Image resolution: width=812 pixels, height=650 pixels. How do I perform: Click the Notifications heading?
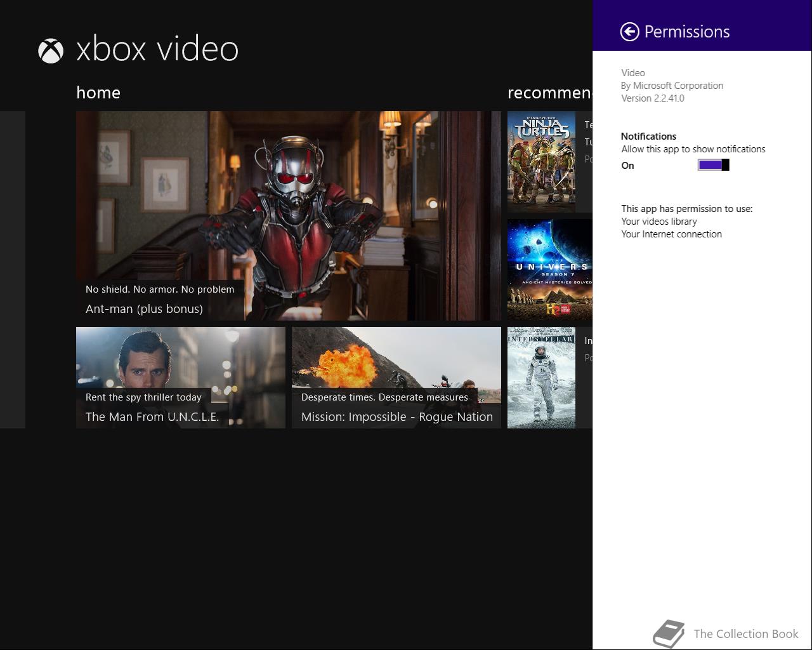click(x=648, y=136)
